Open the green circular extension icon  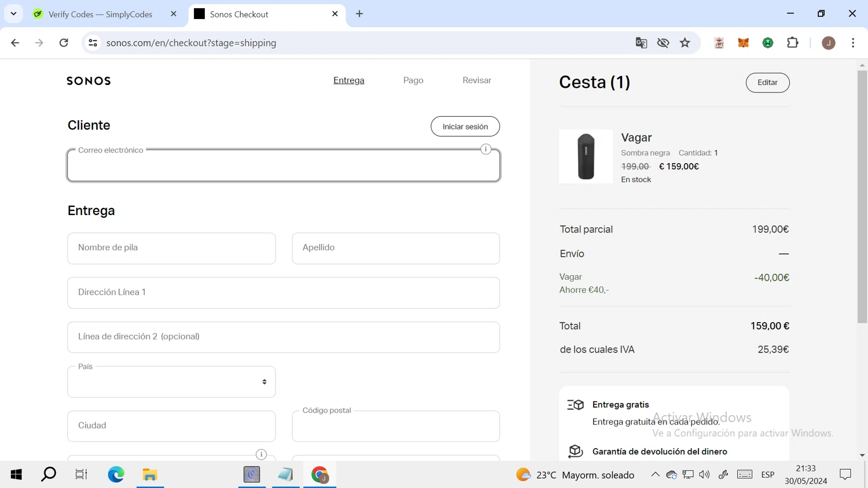click(768, 43)
